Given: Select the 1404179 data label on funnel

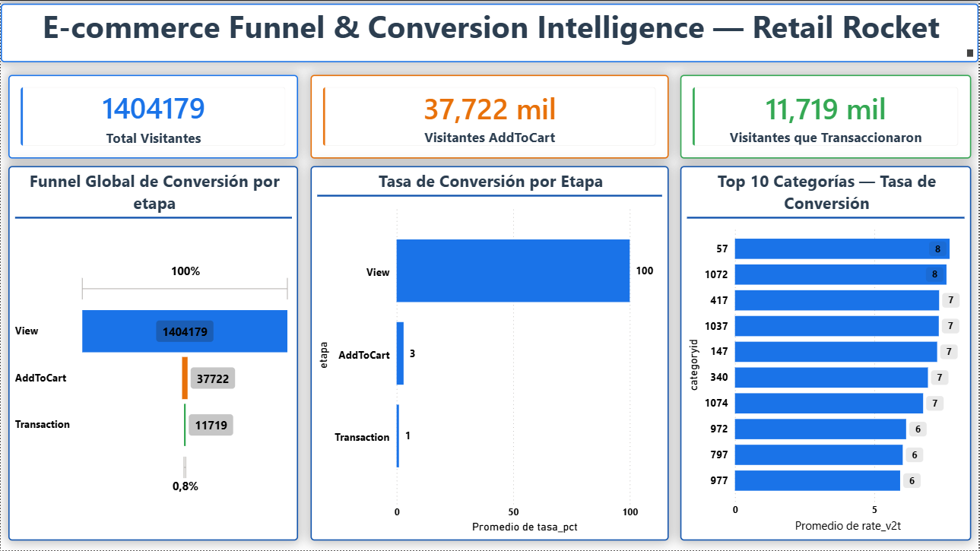Looking at the screenshot, I should click(x=185, y=331).
